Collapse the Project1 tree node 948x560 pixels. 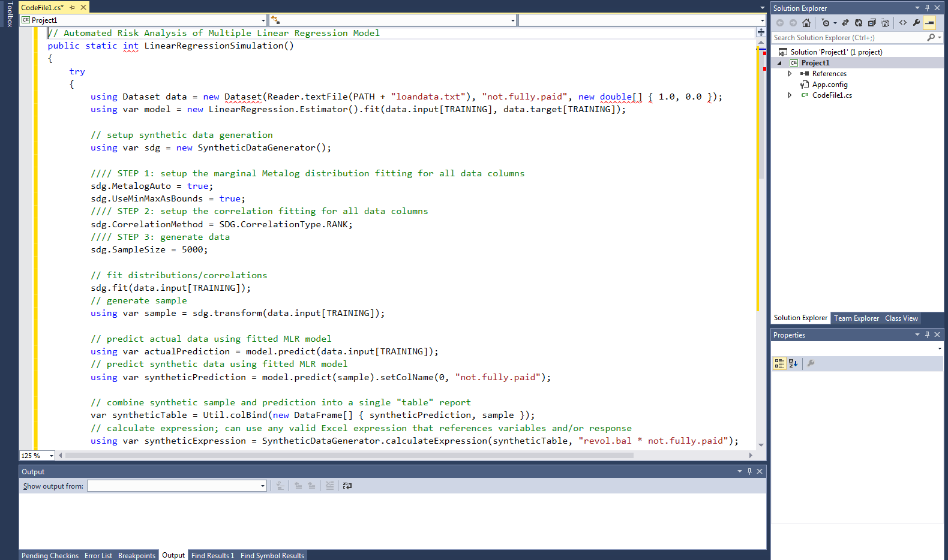(780, 63)
